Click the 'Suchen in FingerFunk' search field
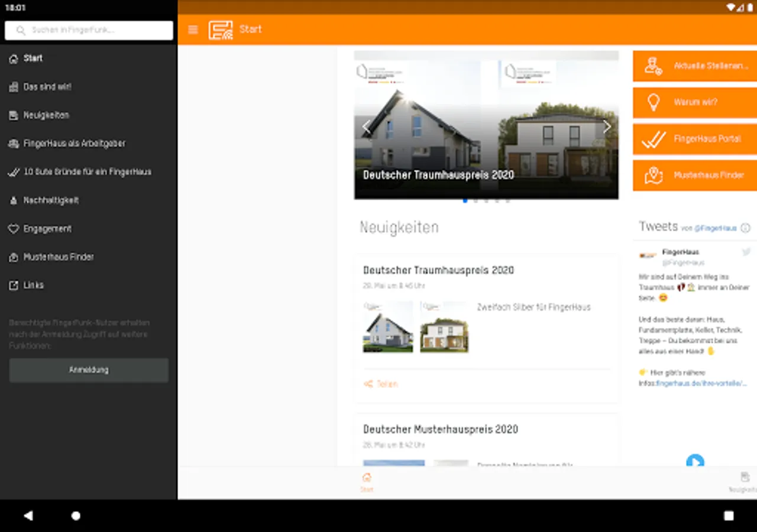Viewport: 757px width, 532px height. pyautogui.click(x=89, y=30)
